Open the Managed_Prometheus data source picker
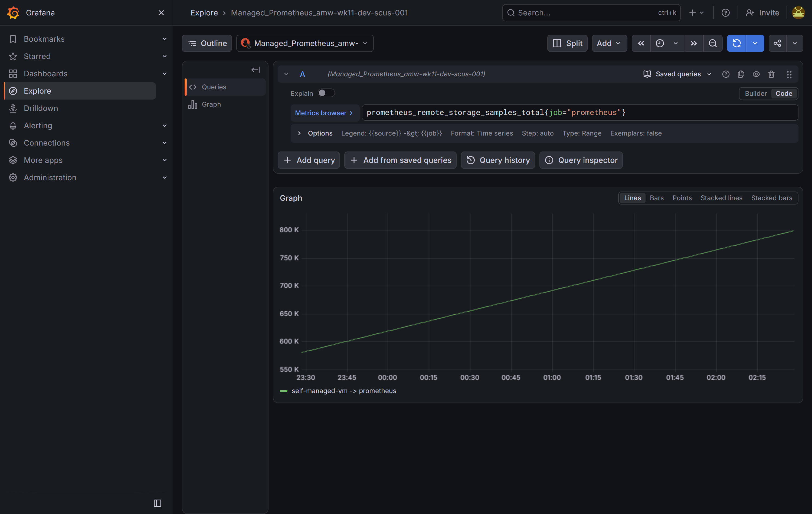This screenshot has height=514, width=812. [304, 43]
